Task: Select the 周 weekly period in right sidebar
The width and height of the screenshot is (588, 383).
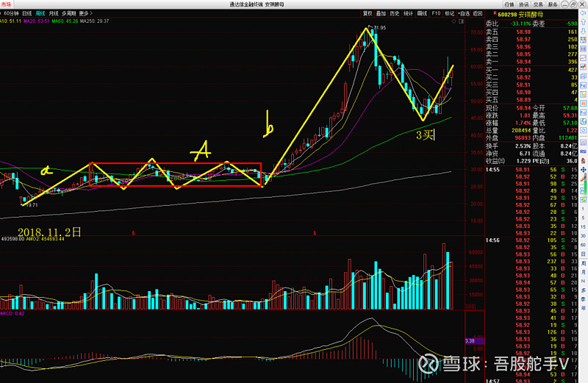Action: coord(583,263)
